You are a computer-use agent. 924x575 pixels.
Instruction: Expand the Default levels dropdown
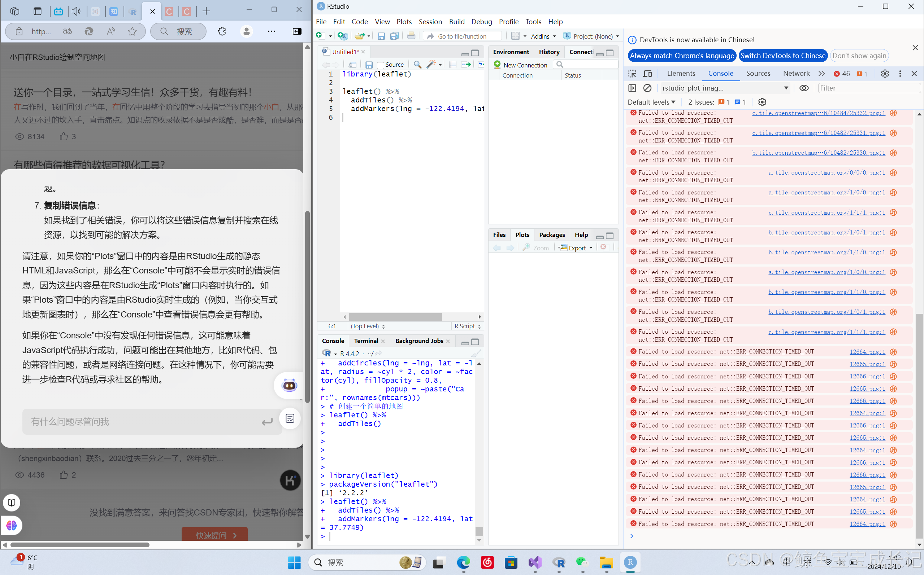tap(651, 102)
